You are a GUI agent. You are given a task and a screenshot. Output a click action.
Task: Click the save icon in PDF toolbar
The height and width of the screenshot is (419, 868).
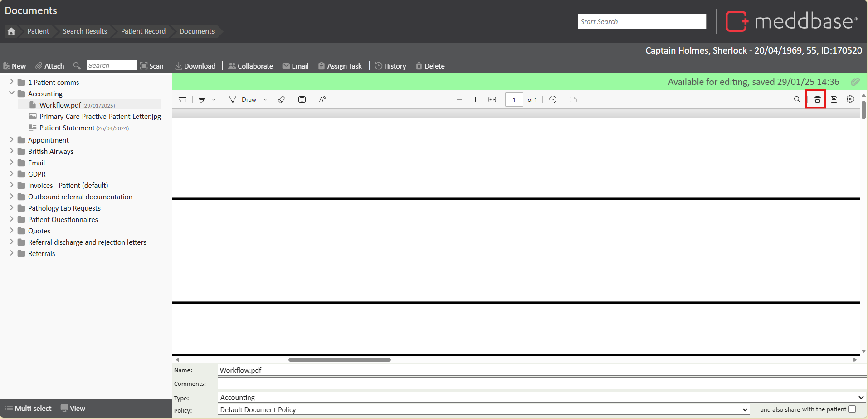[x=834, y=99]
